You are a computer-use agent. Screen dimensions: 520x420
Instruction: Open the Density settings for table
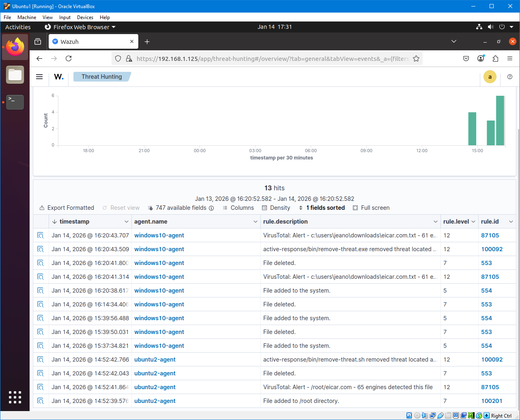tap(276, 208)
